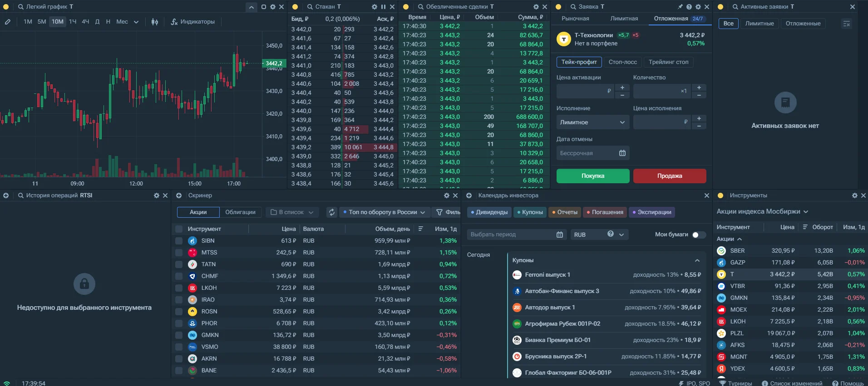Toggle the Мои бумаги switch
Viewport: 868px width, 386px height.
[699, 235]
